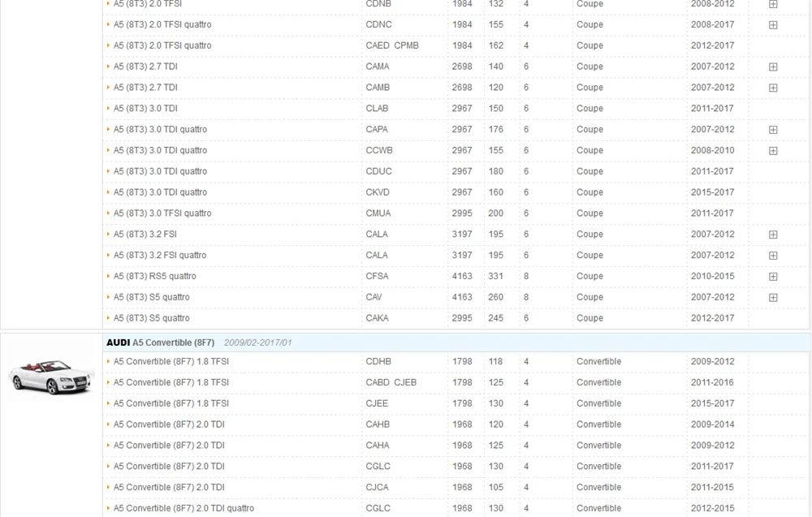This screenshot has width=812, height=517.
Task: Expand details for the 2.7 TDI CAMB row
Action: 773,88
